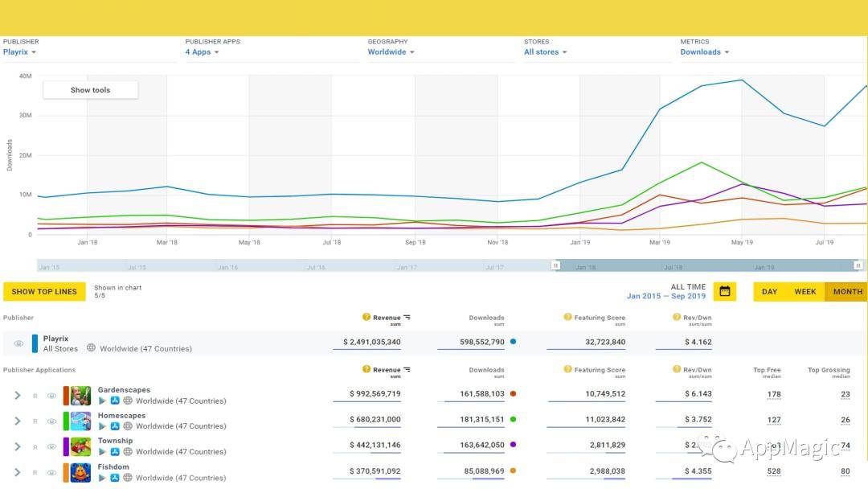Open the Publisher Apps 4 Apps dropdown
The image size is (868, 489).
pyautogui.click(x=202, y=52)
